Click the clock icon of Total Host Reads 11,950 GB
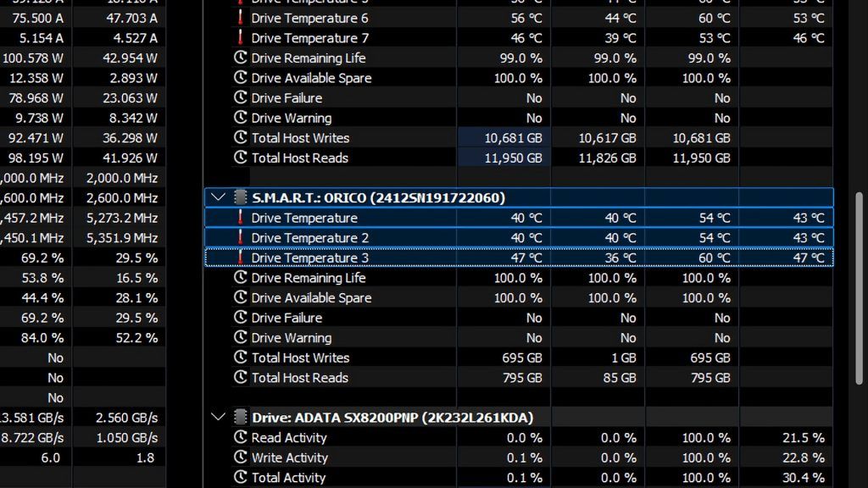The width and height of the screenshot is (868, 488). pyautogui.click(x=240, y=157)
